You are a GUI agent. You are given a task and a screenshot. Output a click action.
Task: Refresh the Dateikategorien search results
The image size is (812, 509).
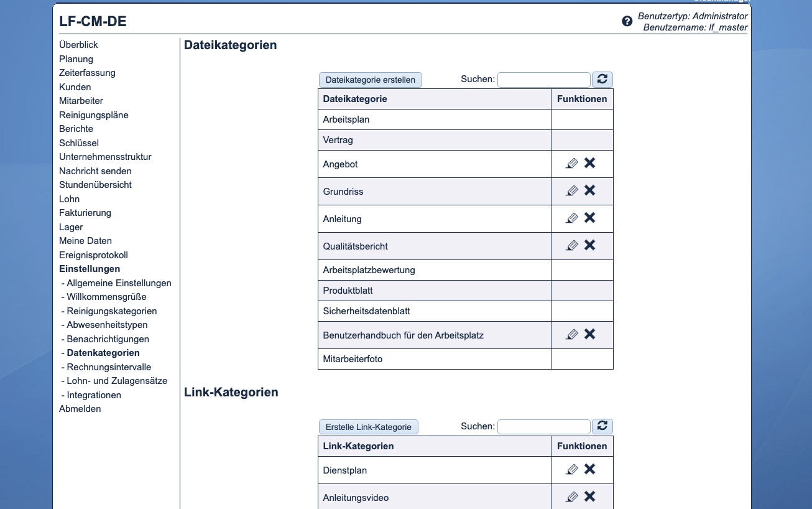(x=601, y=79)
